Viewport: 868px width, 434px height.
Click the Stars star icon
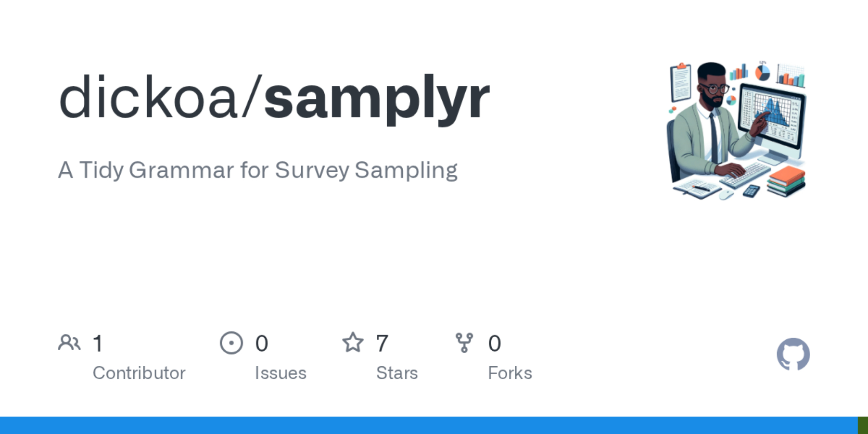[x=353, y=343]
